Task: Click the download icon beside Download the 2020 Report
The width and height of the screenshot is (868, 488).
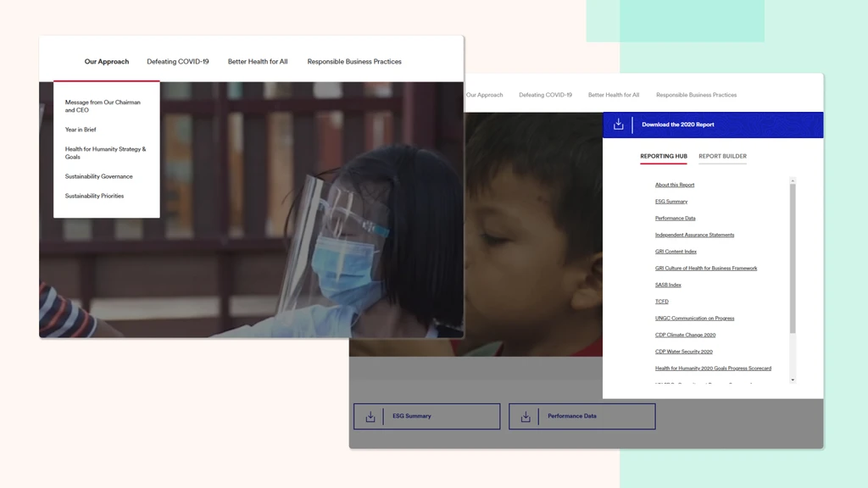Action: (x=618, y=125)
